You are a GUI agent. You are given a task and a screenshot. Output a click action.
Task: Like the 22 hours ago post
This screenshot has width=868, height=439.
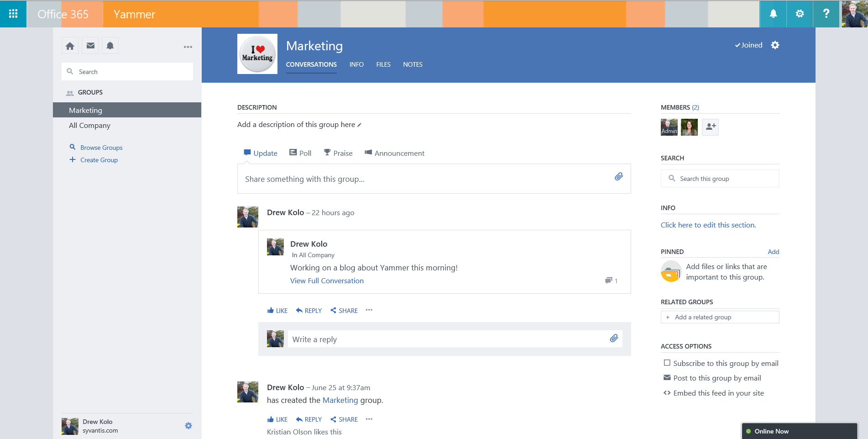277,311
